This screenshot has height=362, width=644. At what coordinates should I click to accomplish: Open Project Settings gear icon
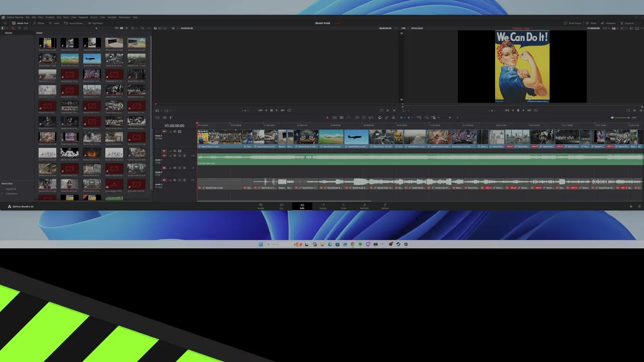tap(639, 206)
